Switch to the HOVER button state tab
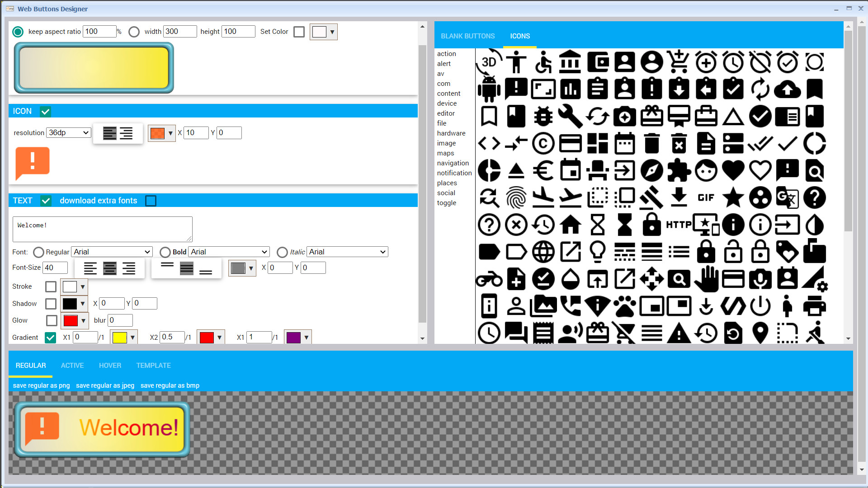Screen dimensions: 868x488 [x=110, y=365]
